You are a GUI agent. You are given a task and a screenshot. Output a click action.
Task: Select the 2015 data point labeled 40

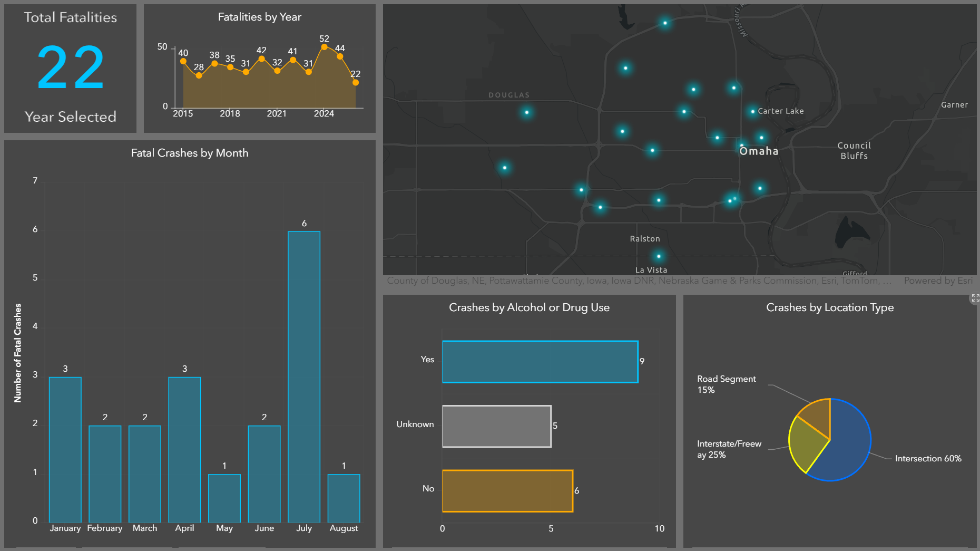pyautogui.click(x=183, y=61)
